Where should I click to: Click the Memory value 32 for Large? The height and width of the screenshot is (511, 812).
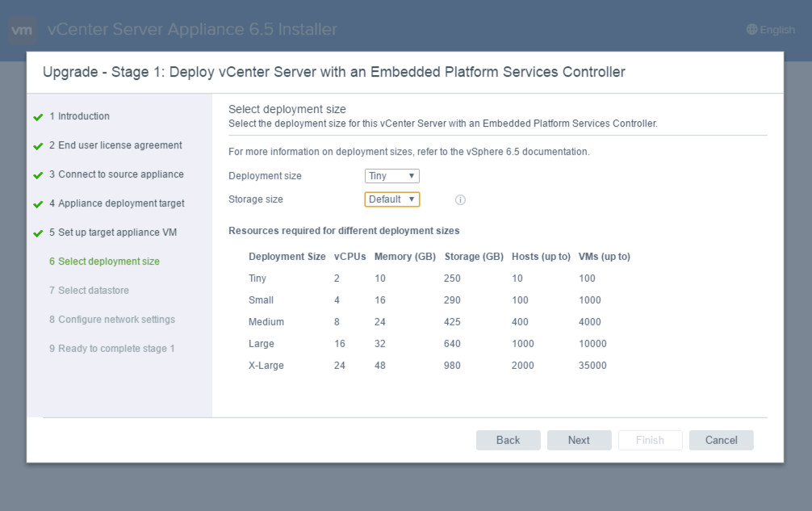[x=380, y=343]
